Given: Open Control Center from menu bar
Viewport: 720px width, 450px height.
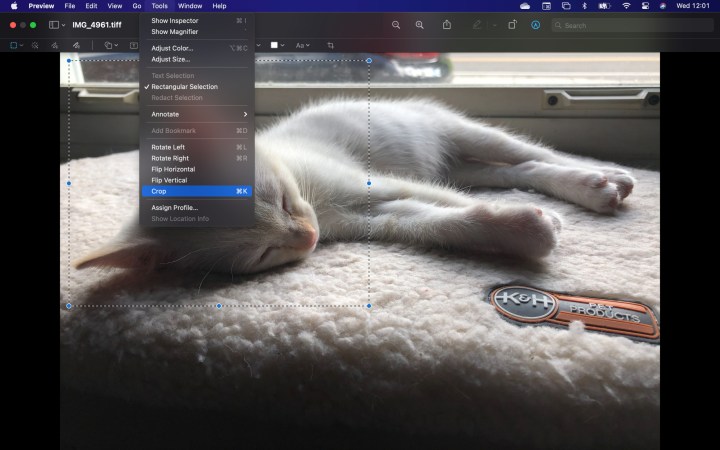Looking at the screenshot, I should [x=645, y=6].
